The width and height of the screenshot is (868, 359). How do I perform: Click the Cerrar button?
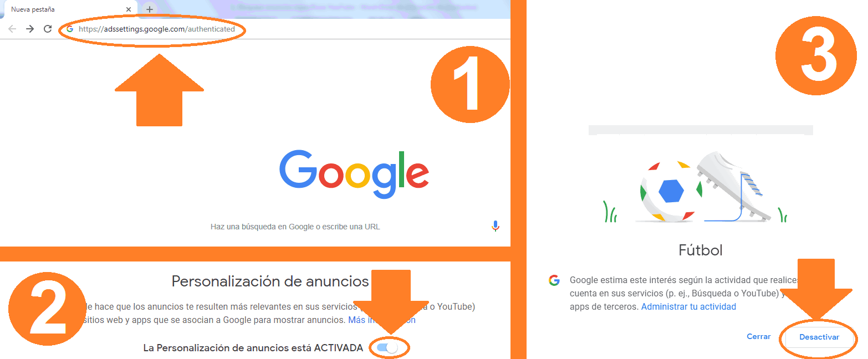(759, 336)
